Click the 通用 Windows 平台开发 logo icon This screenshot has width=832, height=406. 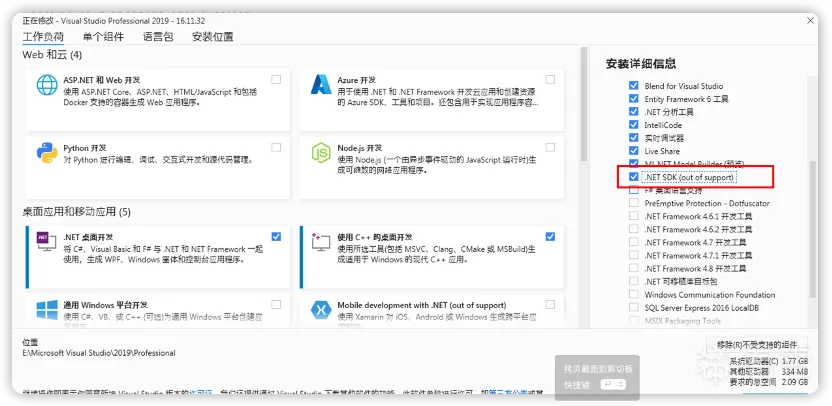pos(47,310)
